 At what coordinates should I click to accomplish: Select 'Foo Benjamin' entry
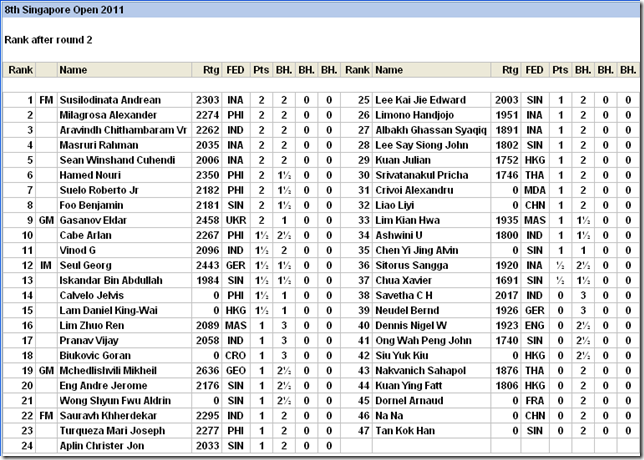pos(91,205)
